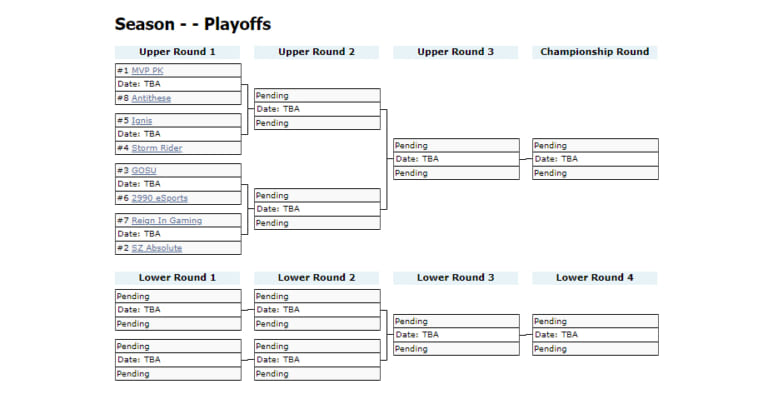Click the Upper Round 3 match date cell
Viewport: 768px width, 404px height.
[456, 159]
